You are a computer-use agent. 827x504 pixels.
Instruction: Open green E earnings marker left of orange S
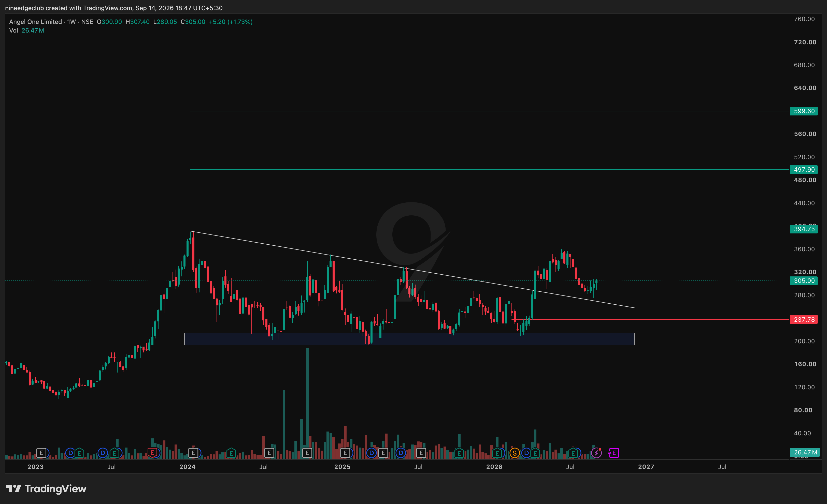497,453
